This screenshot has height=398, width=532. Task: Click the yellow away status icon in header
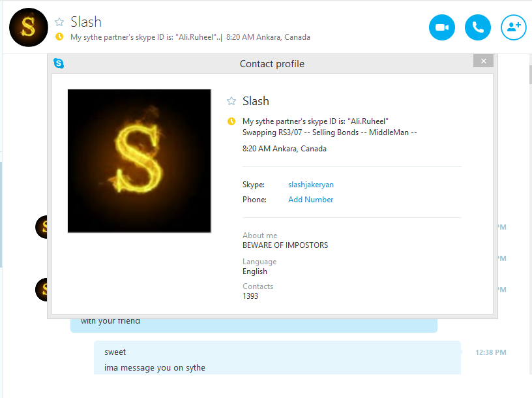59,37
